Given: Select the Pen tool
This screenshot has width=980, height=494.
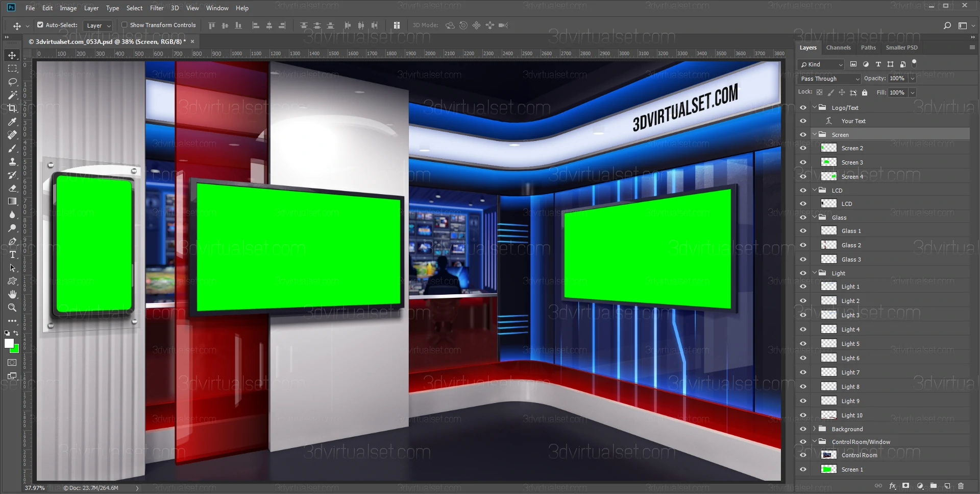Looking at the screenshot, I should [12, 241].
